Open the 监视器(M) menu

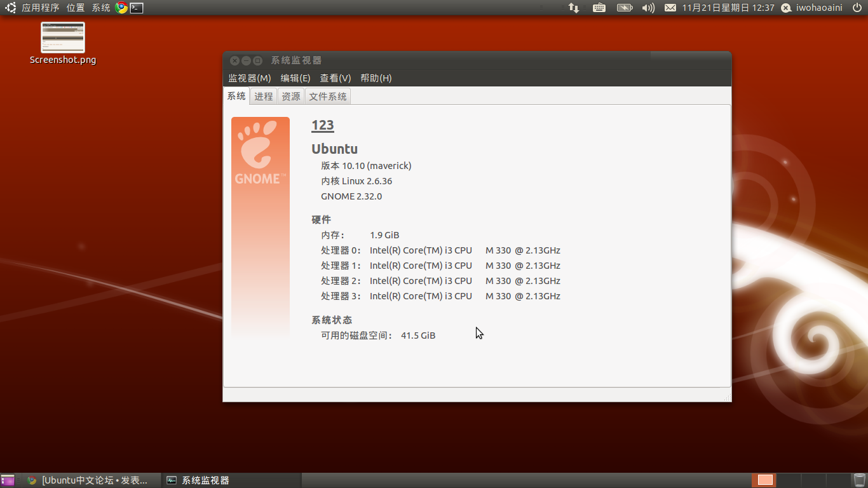(x=250, y=78)
